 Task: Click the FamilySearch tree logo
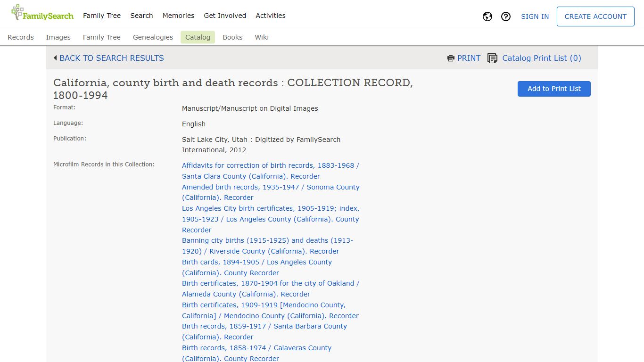click(x=42, y=13)
